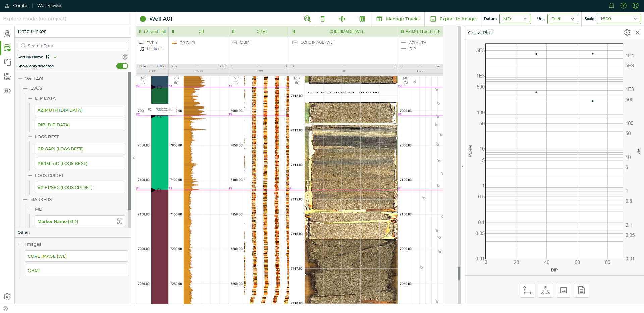This screenshot has width=644, height=313.
Task: Close the Cross Plot panel
Action: point(638,33)
